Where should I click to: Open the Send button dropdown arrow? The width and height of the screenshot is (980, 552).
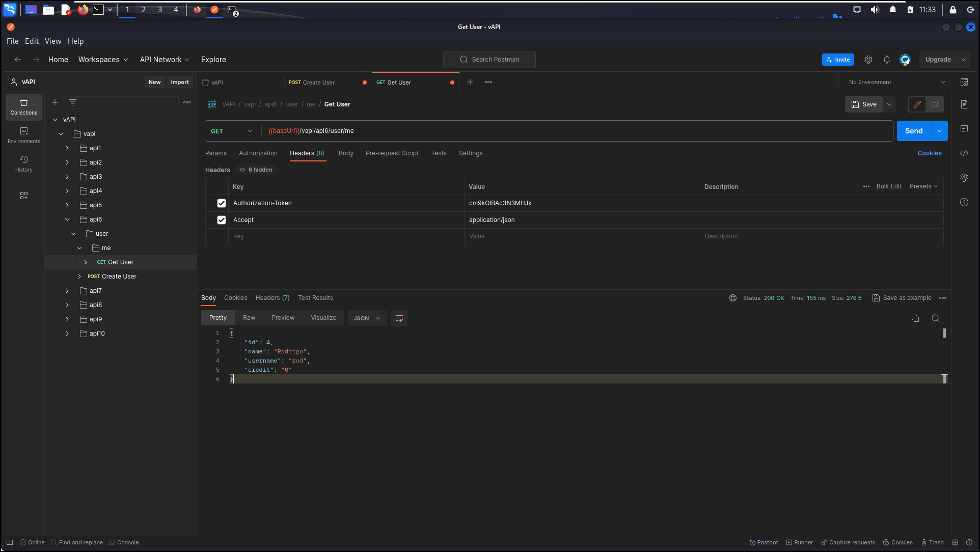[x=940, y=131]
